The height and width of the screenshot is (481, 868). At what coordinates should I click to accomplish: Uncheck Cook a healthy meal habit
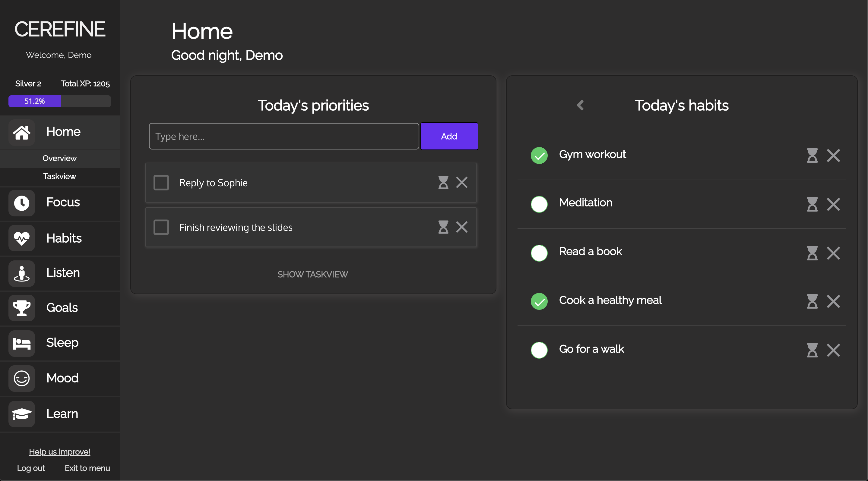pos(539,301)
